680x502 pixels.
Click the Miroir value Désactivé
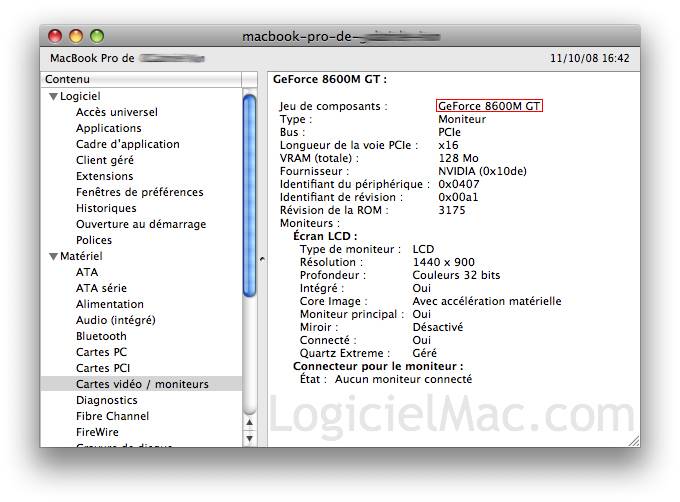click(438, 327)
